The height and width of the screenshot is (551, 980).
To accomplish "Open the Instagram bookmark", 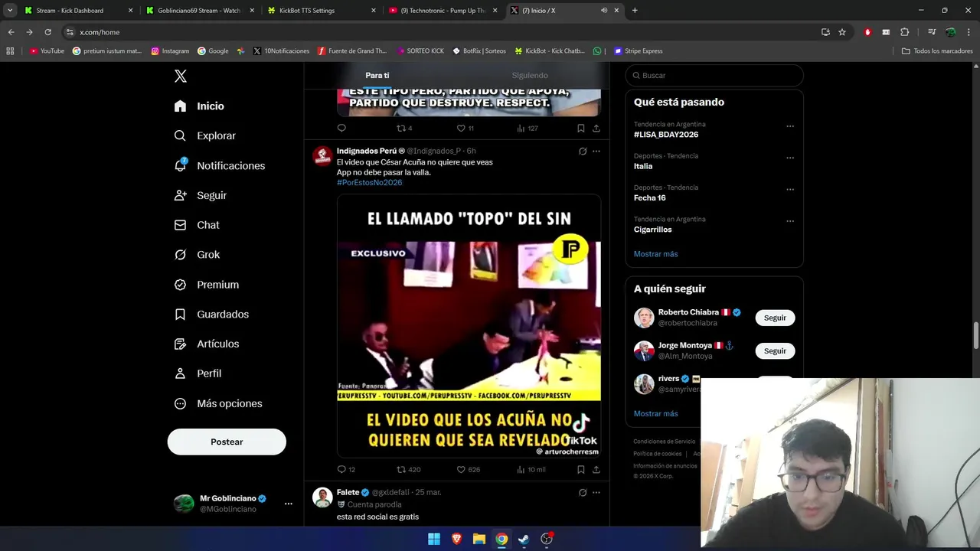I will point(170,51).
